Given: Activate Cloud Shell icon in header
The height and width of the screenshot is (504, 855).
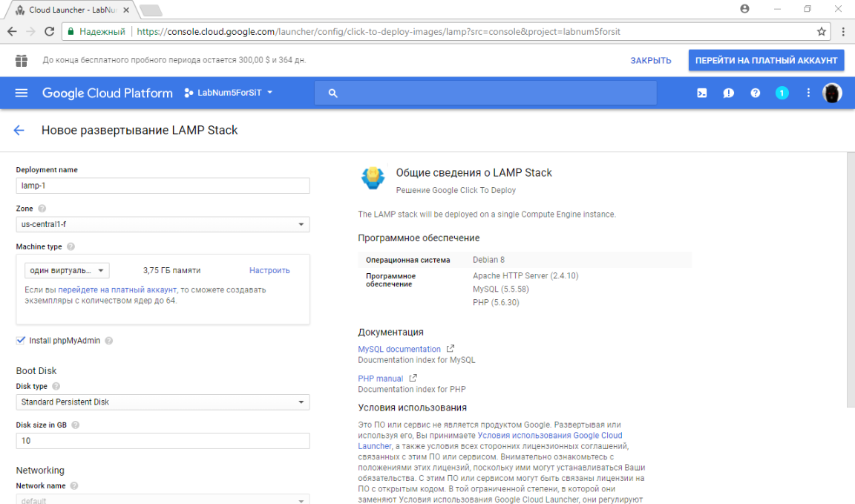Looking at the screenshot, I should pyautogui.click(x=702, y=94).
